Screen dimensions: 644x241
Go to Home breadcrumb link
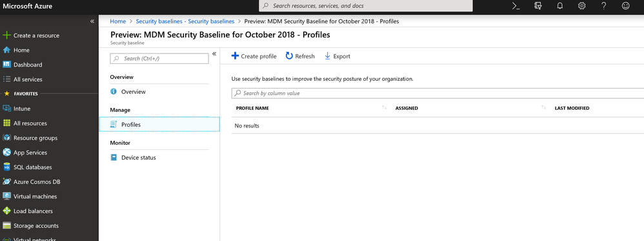[x=118, y=21]
